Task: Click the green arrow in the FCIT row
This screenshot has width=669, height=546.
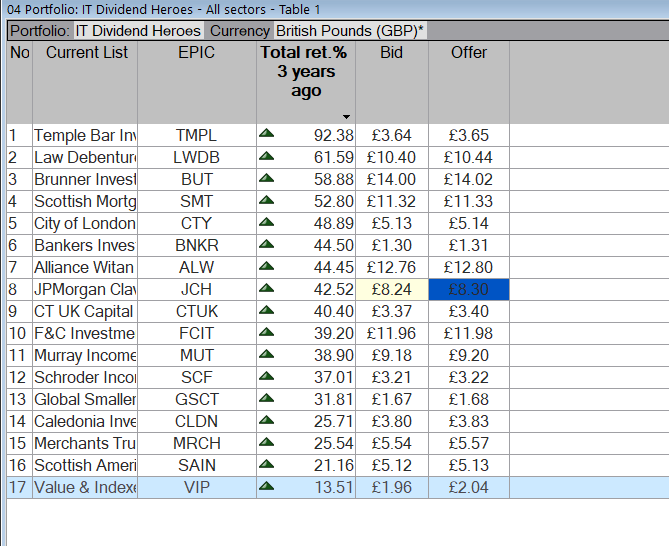Action: coord(266,332)
